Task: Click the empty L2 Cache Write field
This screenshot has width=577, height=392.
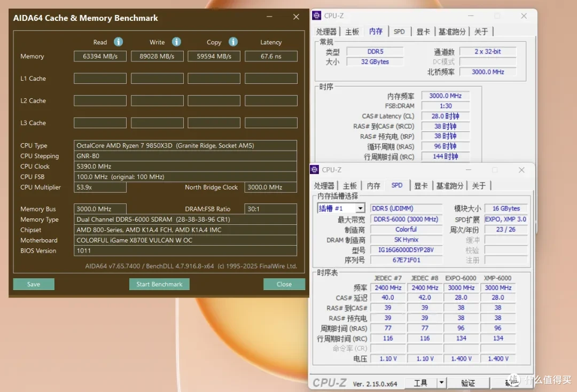Action: pos(157,101)
